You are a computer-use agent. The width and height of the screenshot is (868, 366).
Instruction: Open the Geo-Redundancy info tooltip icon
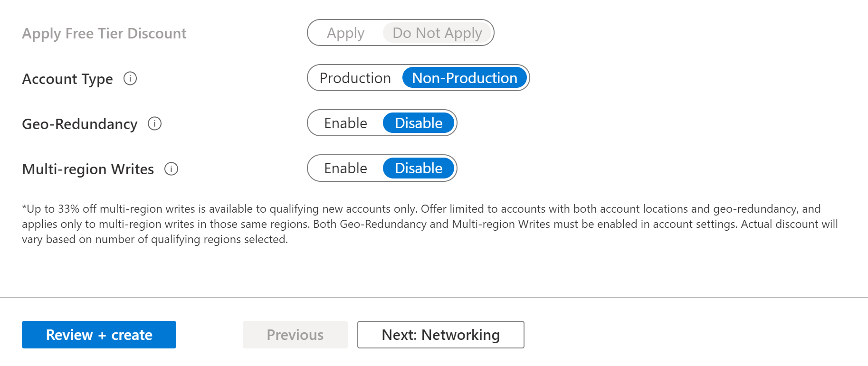pos(154,123)
